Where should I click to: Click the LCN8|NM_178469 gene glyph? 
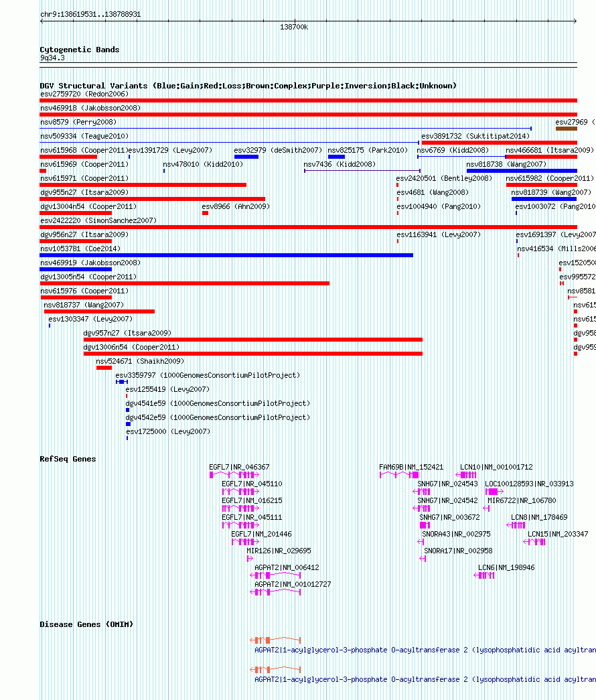point(516,525)
